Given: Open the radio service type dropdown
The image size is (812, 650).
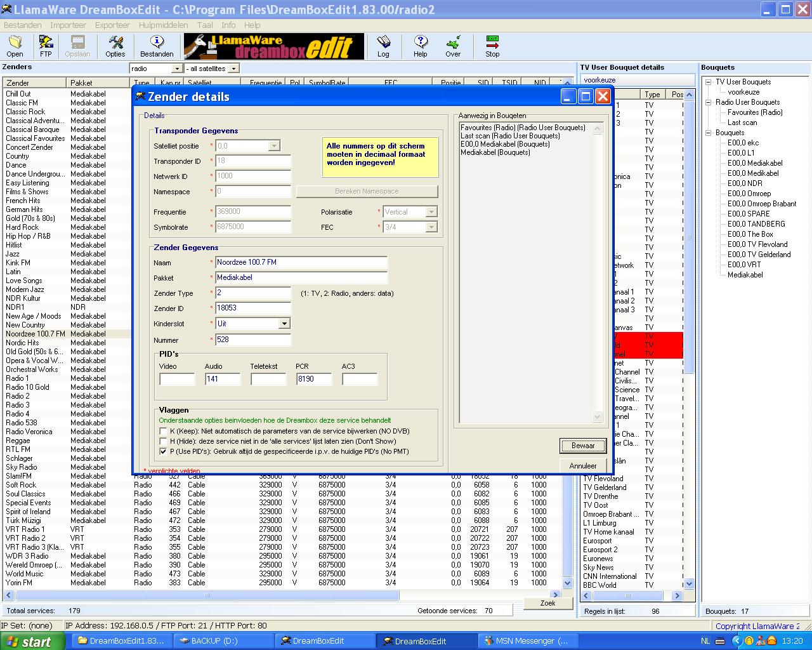Looking at the screenshot, I should tap(176, 69).
